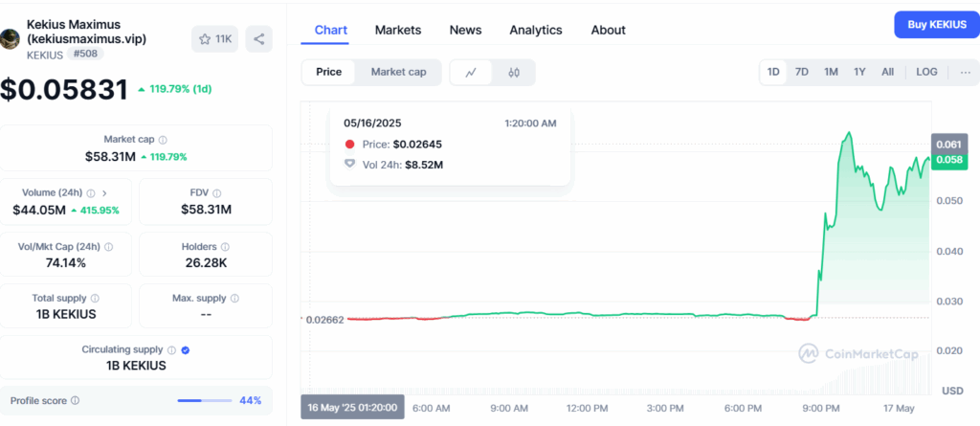This screenshot has width=980, height=426.
Task: Click the 74.14% Vol/Mkt Cap value
Action: tap(66, 263)
